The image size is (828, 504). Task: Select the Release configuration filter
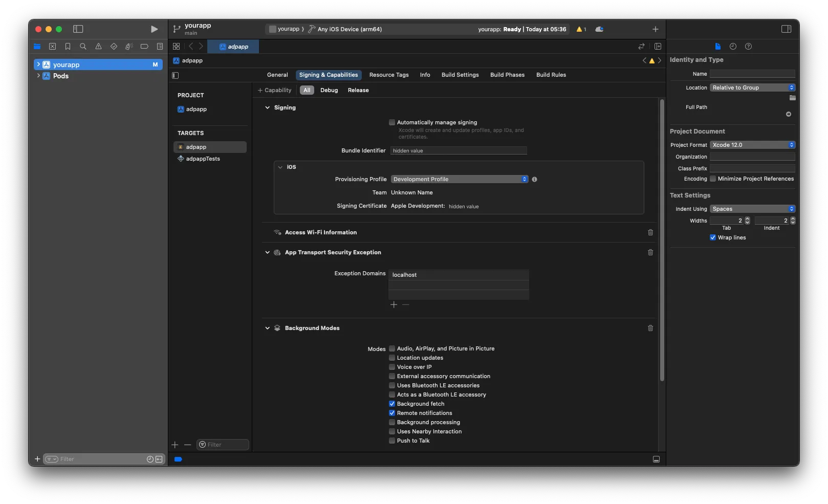tap(358, 90)
